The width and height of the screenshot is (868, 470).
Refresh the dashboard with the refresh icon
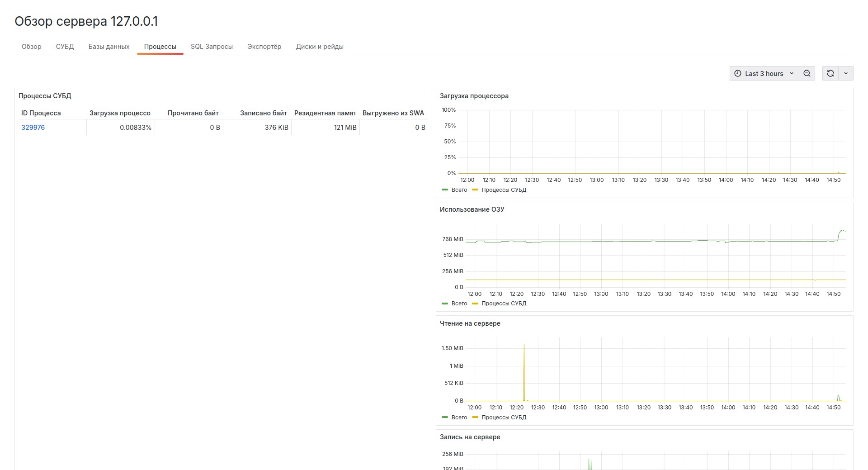pos(830,73)
